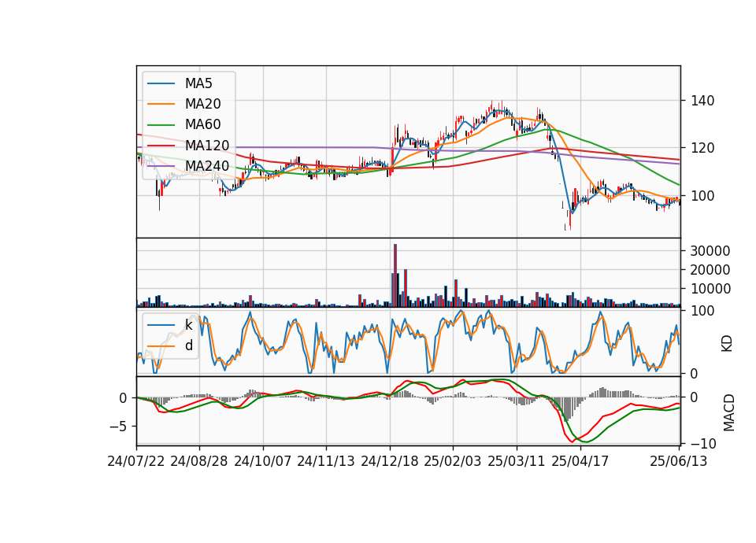Click the purple MA240 legend line sample
This screenshot has height=543, width=756.
tap(161, 166)
